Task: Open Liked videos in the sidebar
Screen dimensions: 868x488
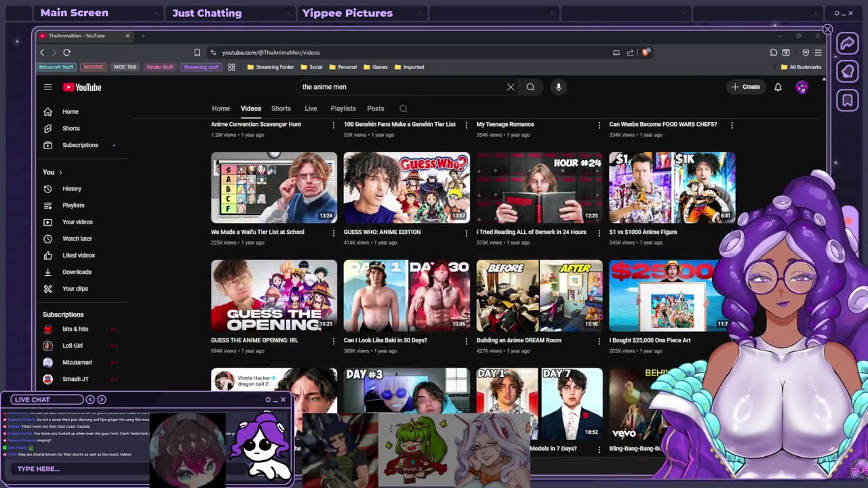Action: [x=78, y=256]
